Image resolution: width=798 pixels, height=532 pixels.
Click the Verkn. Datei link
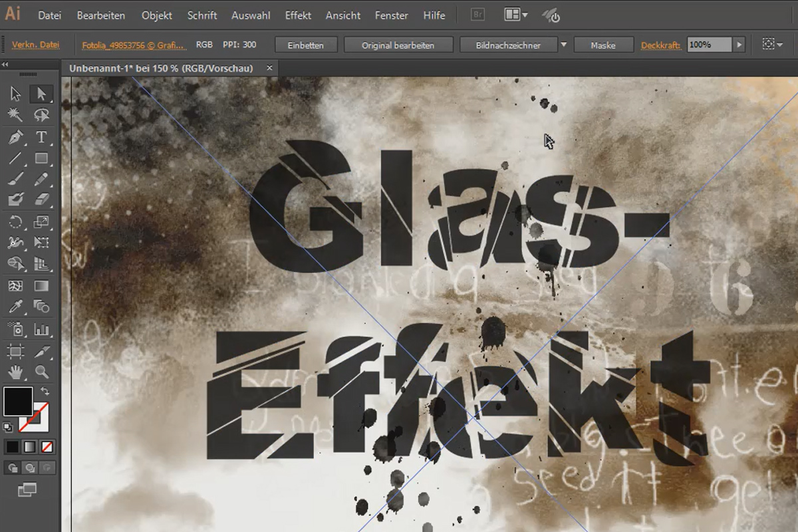(x=35, y=45)
